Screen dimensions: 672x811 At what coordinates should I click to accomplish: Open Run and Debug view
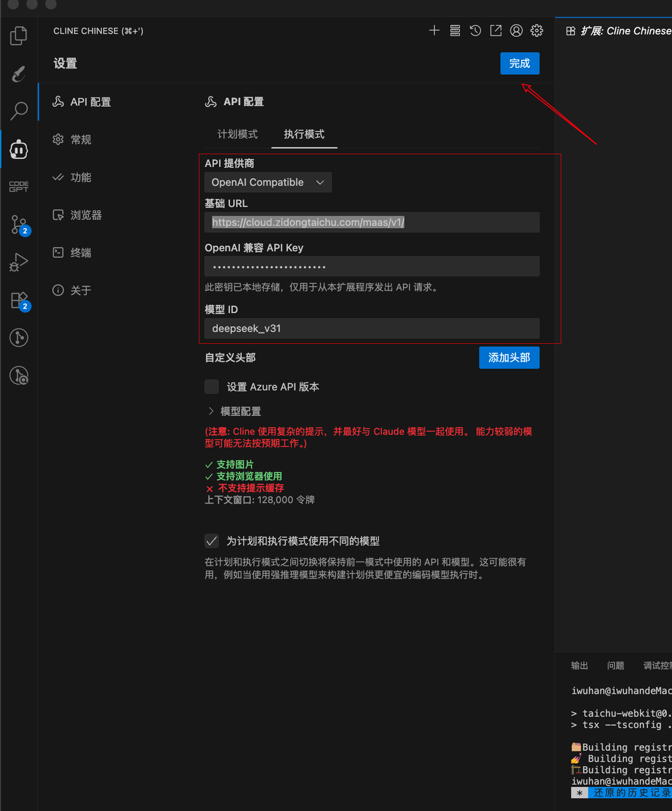point(19,262)
